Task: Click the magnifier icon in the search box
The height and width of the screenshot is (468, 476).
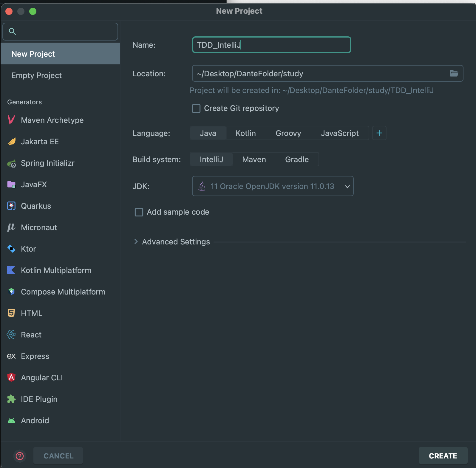Action: tap(12, 31)
